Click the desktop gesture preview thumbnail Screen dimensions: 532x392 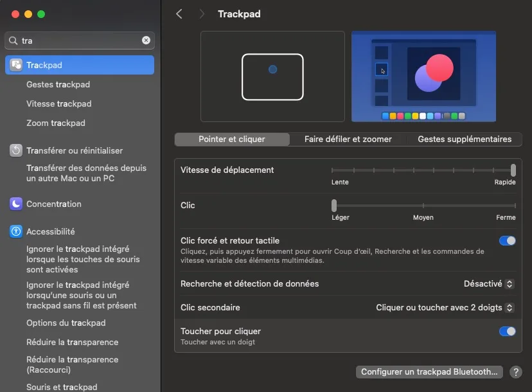coord(423,76)
